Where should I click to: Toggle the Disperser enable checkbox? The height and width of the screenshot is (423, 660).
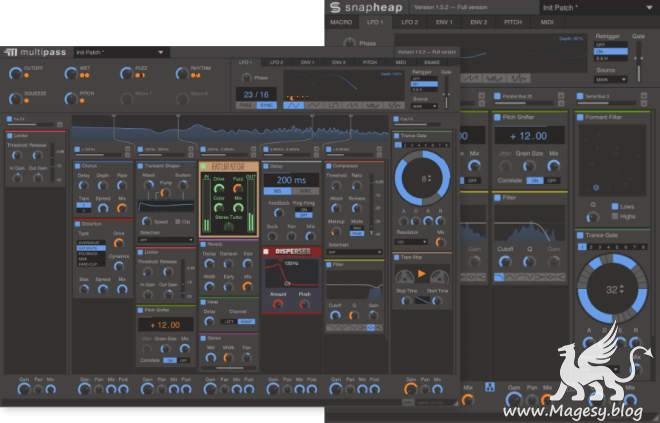pos(266,251)
